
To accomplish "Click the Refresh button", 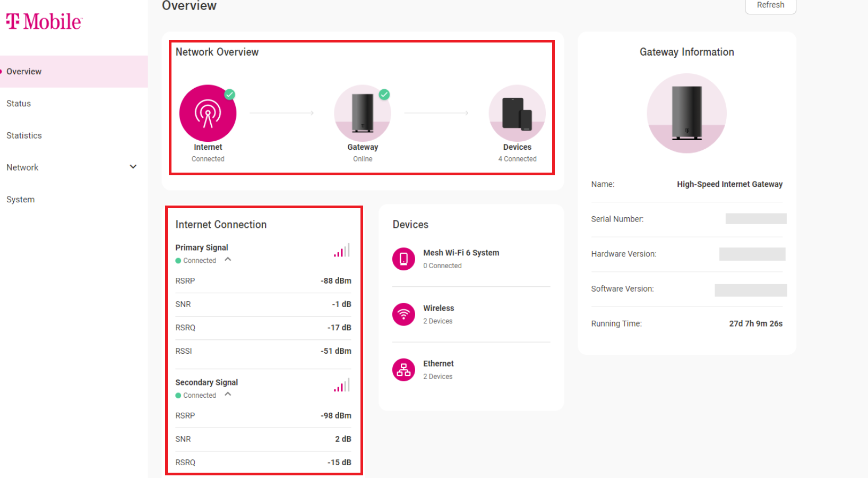I will tap(770, 5).
